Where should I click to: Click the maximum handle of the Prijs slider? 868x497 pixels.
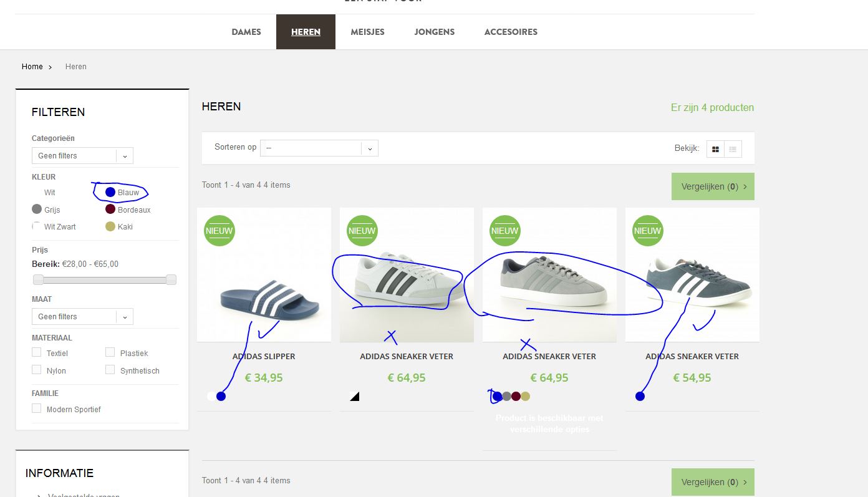point(171,280)
